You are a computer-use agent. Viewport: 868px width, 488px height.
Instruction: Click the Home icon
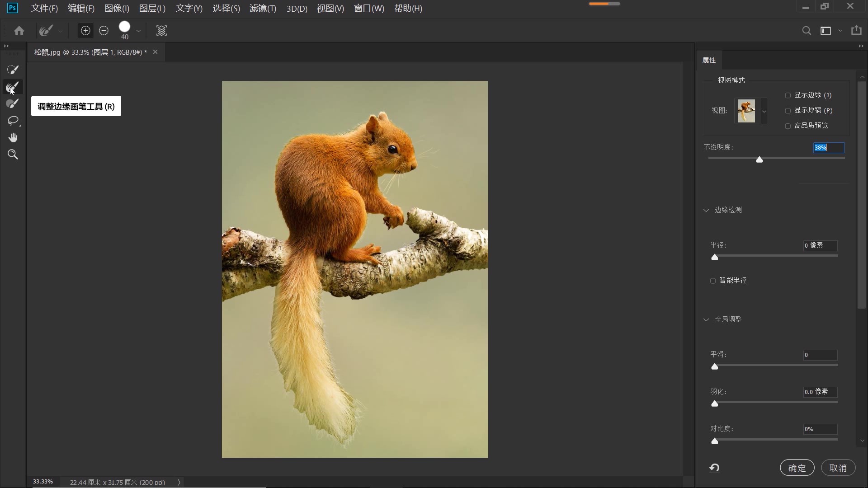[x=19, y=31]
